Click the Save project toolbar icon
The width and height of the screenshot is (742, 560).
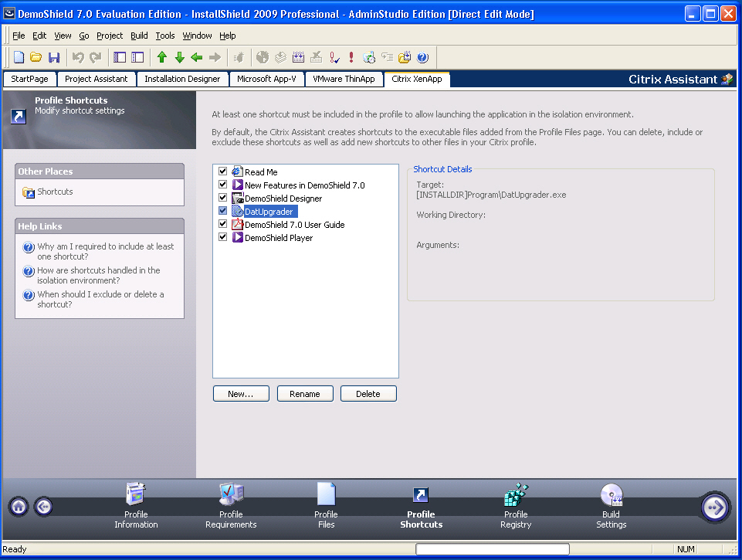point(54,57)
